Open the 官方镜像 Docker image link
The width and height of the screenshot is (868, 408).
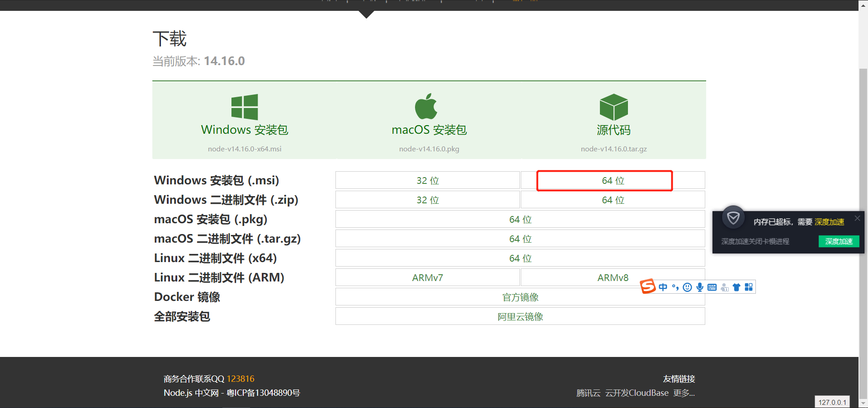pyautogui.click(x=520, y=297)
